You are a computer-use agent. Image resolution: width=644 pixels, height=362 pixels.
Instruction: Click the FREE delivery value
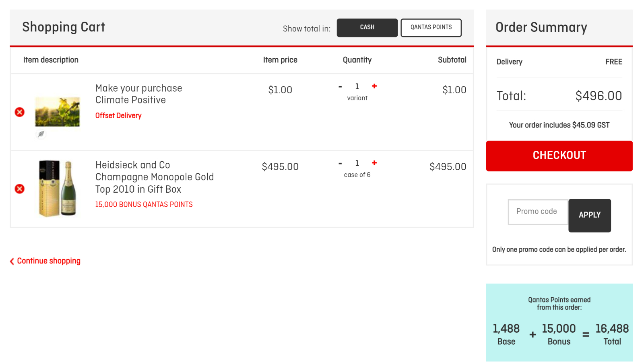pos(614,62)
